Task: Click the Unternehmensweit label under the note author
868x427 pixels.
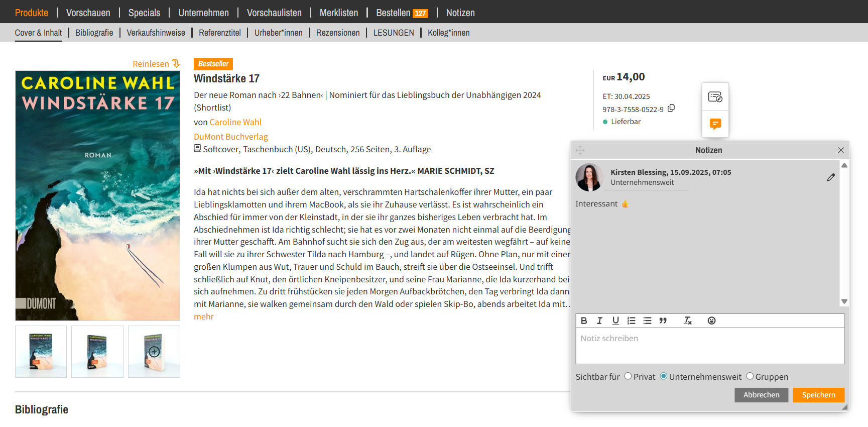Action: (x=642, y=182)
